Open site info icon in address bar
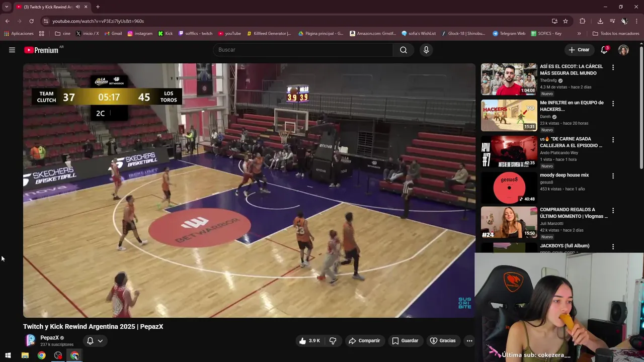The width and height of the screenshot is (644, 362). (x=46, y=21)
